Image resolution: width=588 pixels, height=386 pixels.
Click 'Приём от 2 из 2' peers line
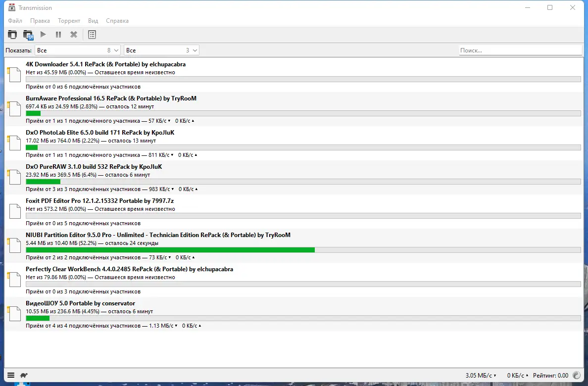tap(110, 257)
